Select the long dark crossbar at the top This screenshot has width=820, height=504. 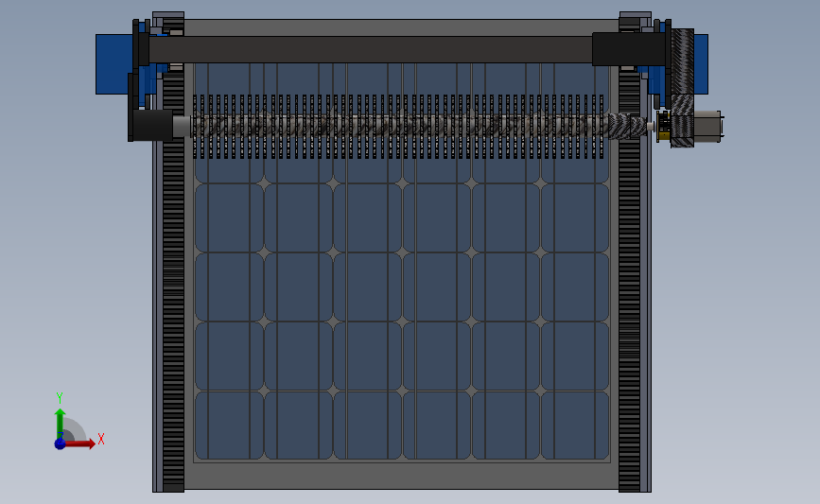pyautogui.click(x=370, y=50)
